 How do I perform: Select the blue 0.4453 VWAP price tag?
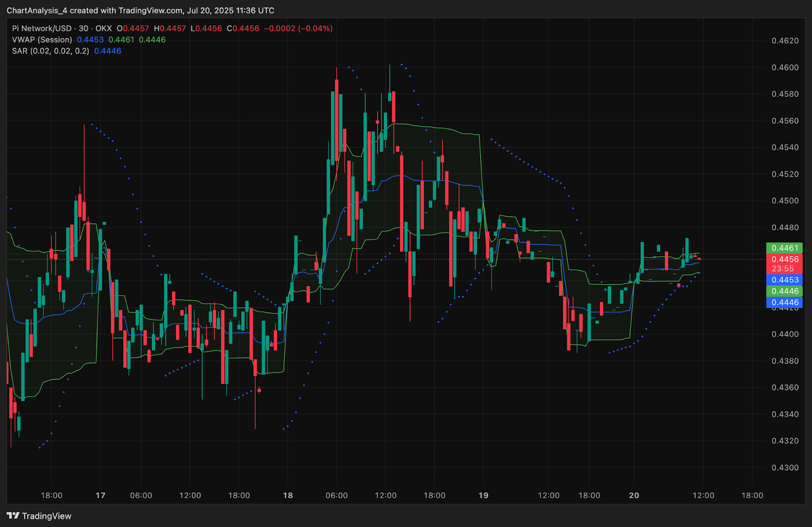tap(784, 280)
